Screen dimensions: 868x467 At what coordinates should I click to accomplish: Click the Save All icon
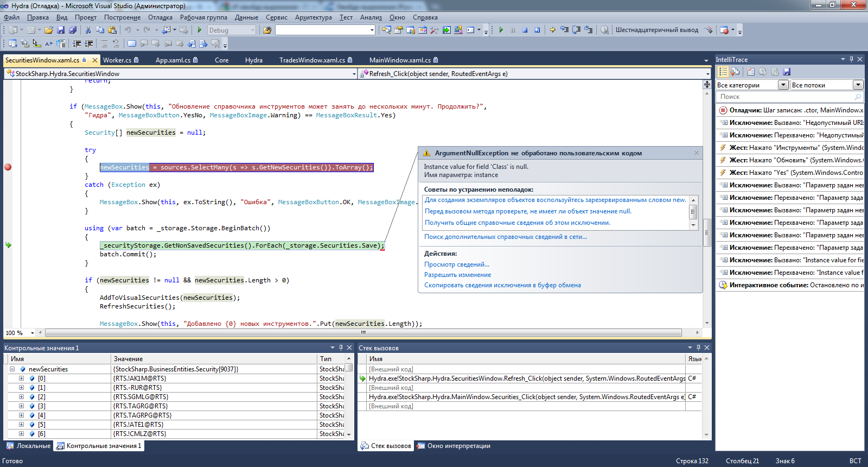[73, 30]
